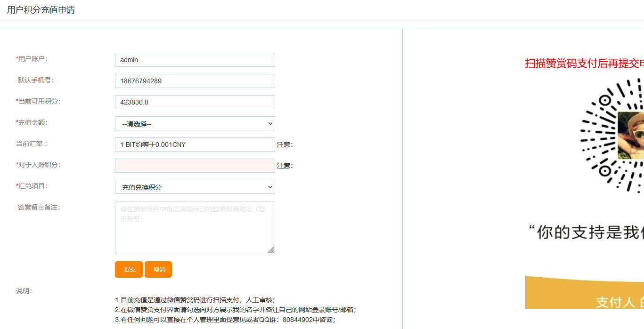The image size is (644, 329).
Task: Click the 用户账户 field containing admin
Action: (195, 60)
